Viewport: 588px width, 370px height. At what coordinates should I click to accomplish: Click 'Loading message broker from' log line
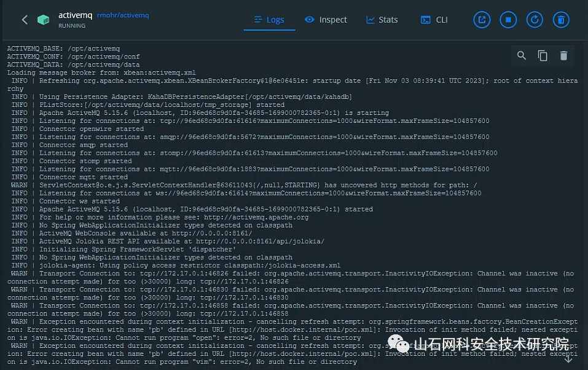tap(101, 73)
